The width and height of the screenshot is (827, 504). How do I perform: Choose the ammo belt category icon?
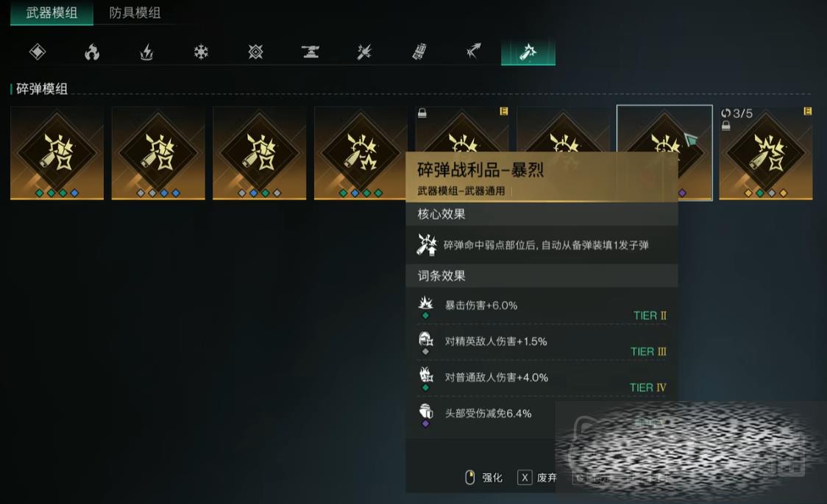[x=419, y=52]
